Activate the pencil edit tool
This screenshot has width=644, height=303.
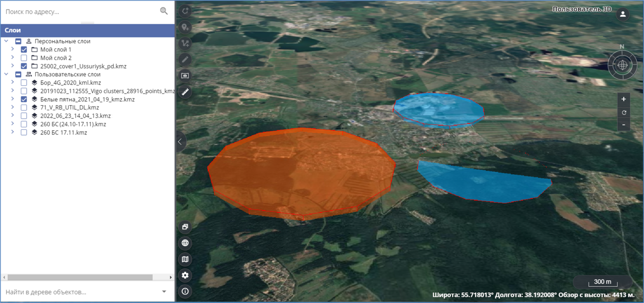(x=185, y=59)
